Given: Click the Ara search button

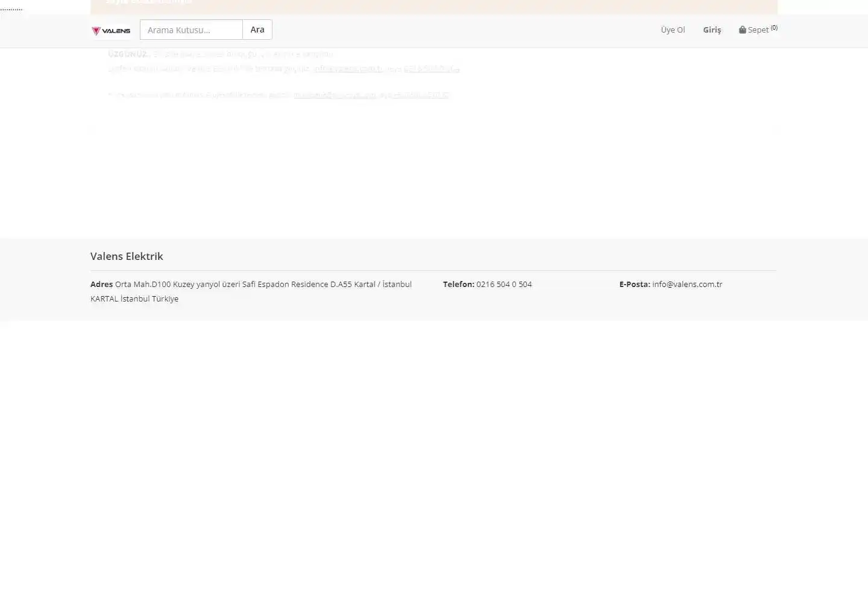Looking at the screenshot, I should click(x=257, y=30).
